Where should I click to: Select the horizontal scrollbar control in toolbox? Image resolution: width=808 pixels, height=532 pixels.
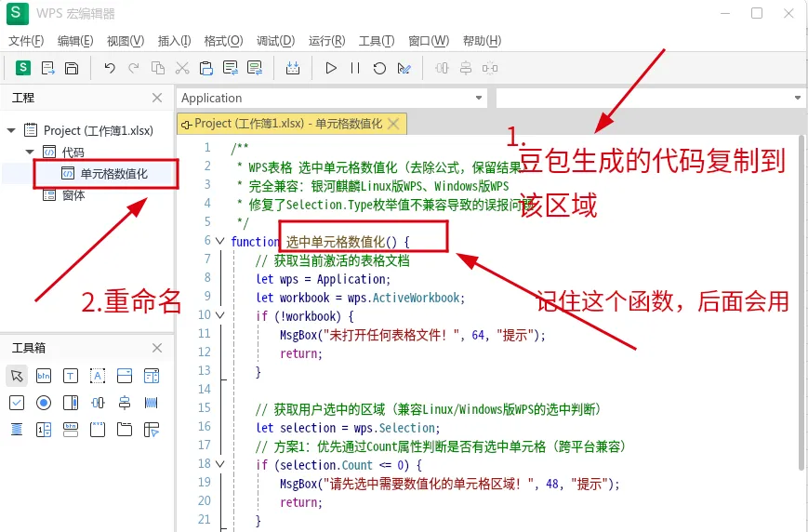pyautogui.click(x=152, y=403)
